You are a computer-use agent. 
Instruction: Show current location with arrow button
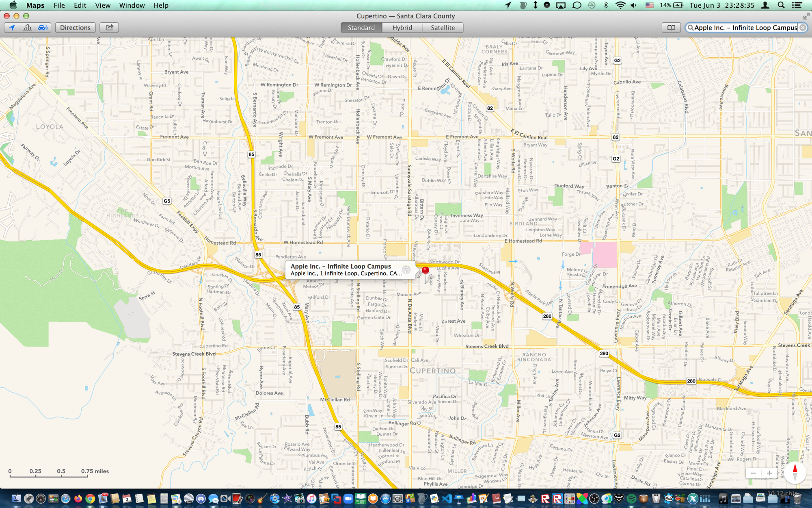click(x=12, y=28)
